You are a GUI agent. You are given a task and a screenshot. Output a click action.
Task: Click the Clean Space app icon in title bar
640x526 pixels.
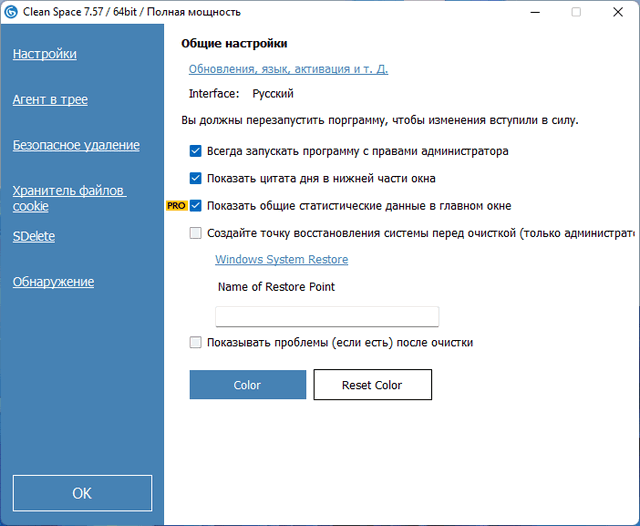pos(10,12)
